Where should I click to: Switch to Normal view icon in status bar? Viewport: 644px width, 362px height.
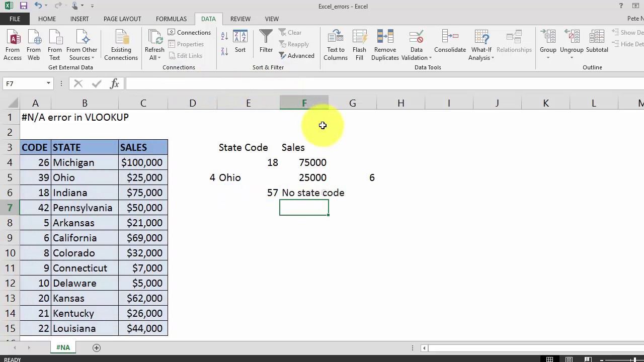[x=549, y=359]
